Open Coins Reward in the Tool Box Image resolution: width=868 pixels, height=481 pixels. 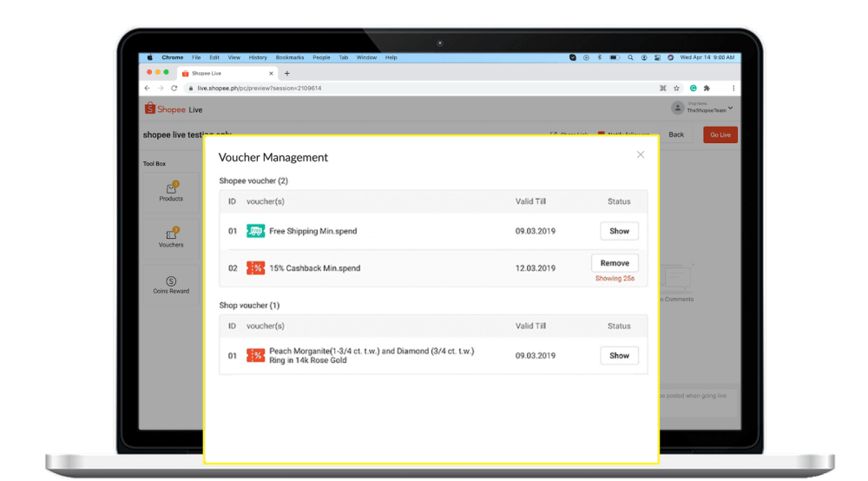tap(171, 285)
